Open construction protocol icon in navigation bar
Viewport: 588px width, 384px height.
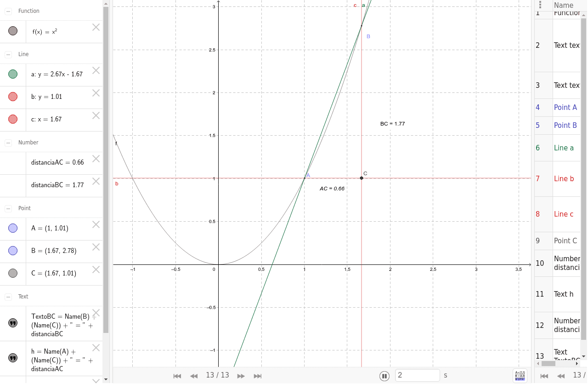coord(520,375)
